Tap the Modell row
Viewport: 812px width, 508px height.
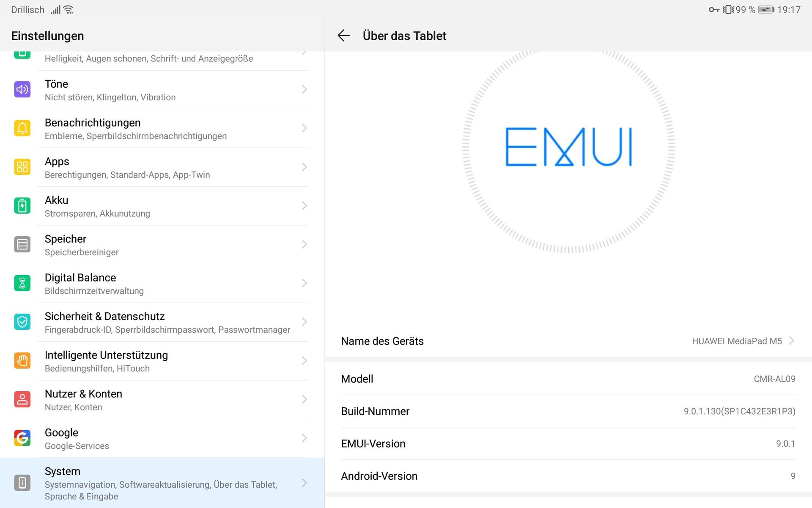(568, 379)
